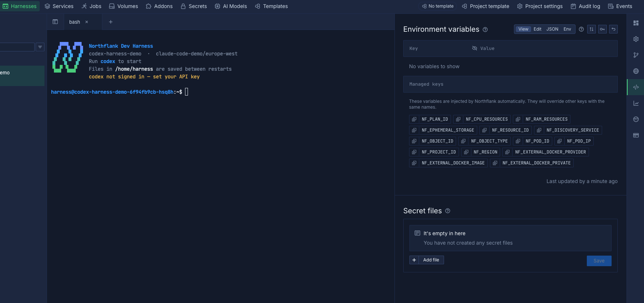Copy the NF_POD_ID key
644x303 pixels.
(x=518, y=141)
